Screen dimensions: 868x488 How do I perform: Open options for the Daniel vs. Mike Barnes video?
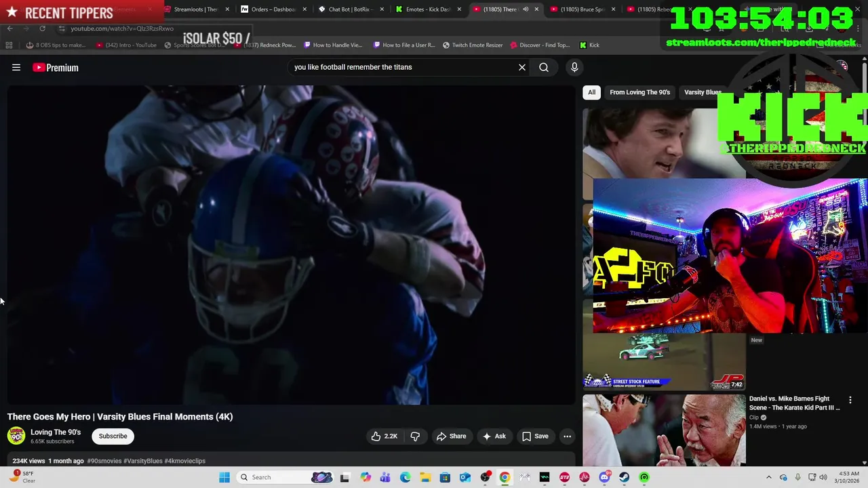pos(850,400)
